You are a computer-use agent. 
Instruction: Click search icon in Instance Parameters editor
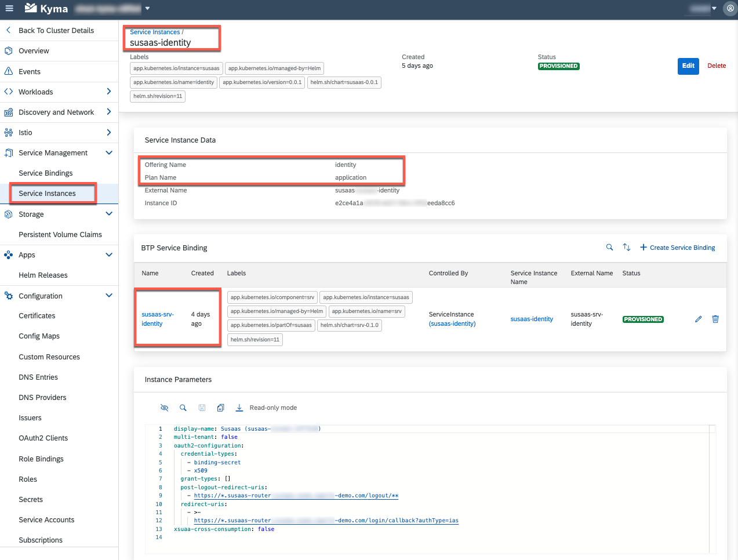[183, 408]
